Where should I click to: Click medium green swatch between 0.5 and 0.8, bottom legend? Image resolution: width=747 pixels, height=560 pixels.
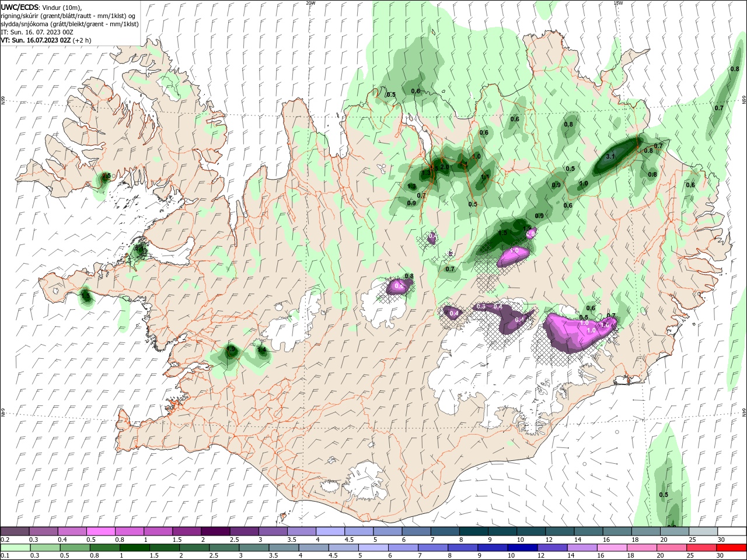(x=75, y=548)
